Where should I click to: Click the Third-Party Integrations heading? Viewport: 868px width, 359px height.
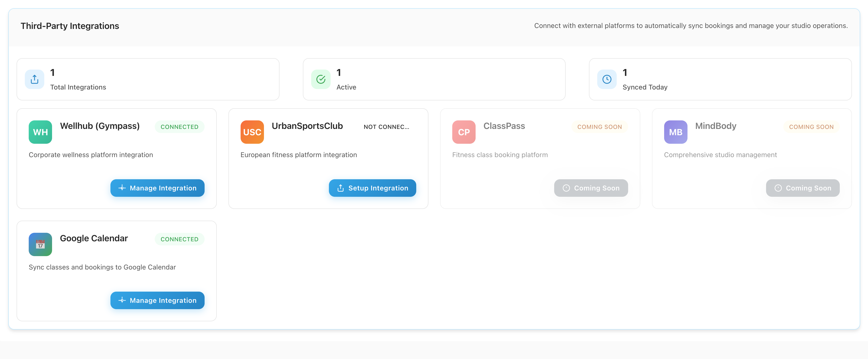click(69, 26)
